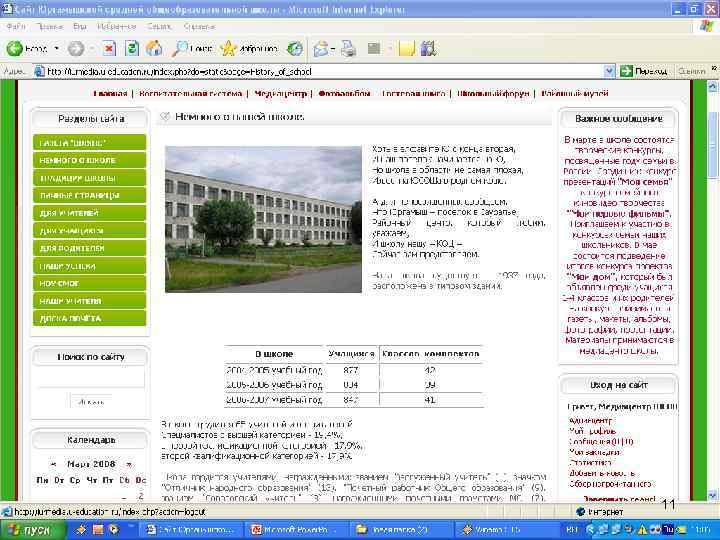
Task: Select the Газета школы sidebar button
Action: pyautogui.click(x=90, y=143)
